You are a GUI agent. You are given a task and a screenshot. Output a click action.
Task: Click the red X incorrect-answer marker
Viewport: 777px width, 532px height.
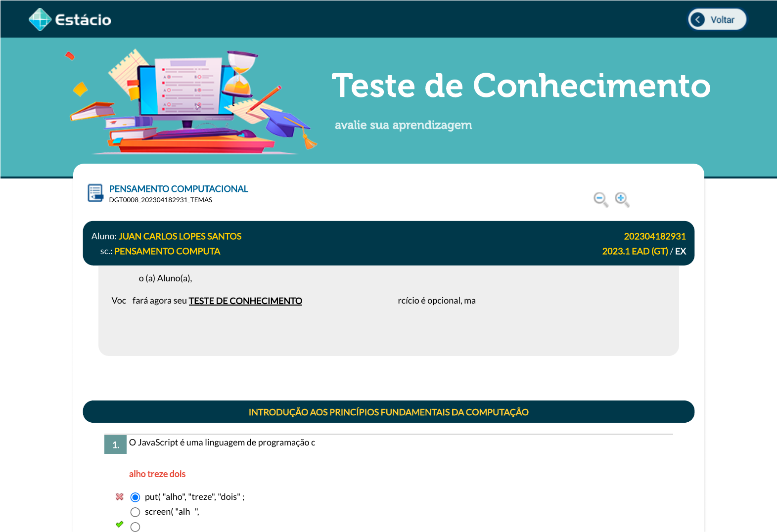pos(119,496)
